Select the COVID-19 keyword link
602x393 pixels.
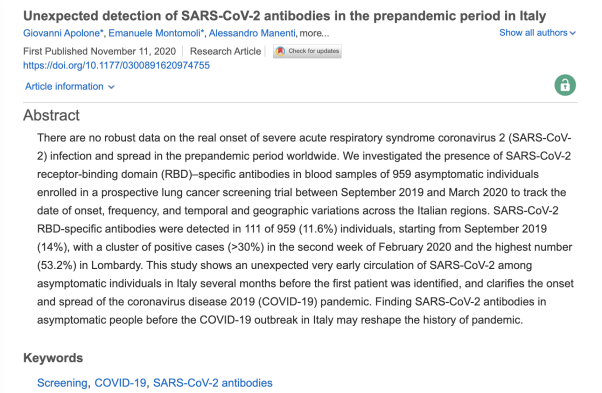click(x=120, y=383)
